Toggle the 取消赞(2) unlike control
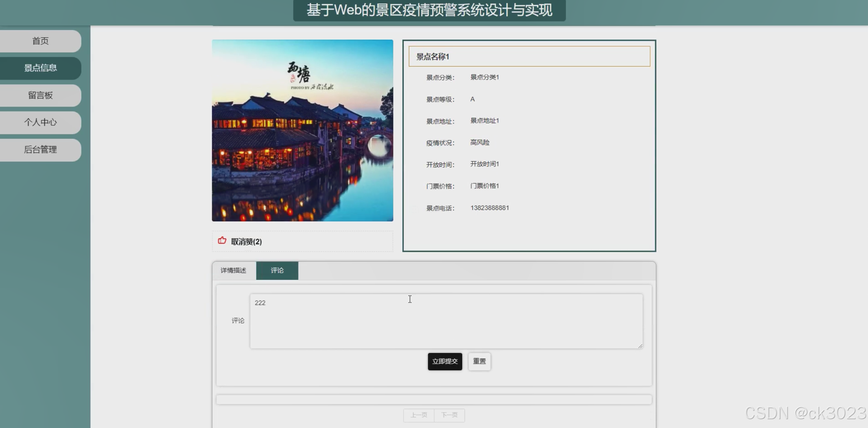The height and width of the screenshot is (428, 868). click(x=246, y=242)
